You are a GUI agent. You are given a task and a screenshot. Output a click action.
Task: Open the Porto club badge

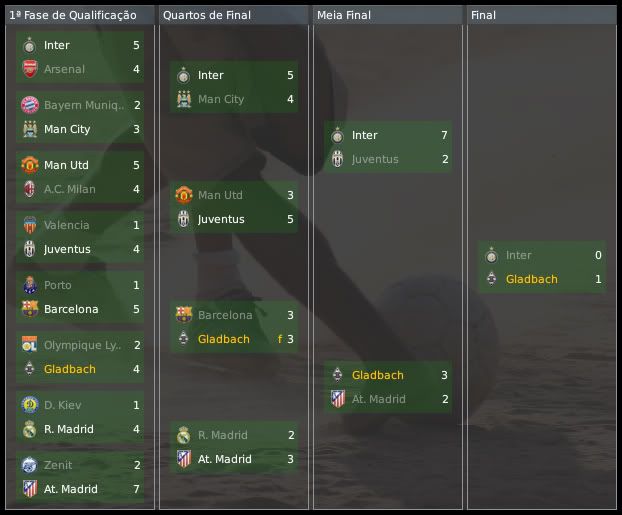(x=29, y=285)
